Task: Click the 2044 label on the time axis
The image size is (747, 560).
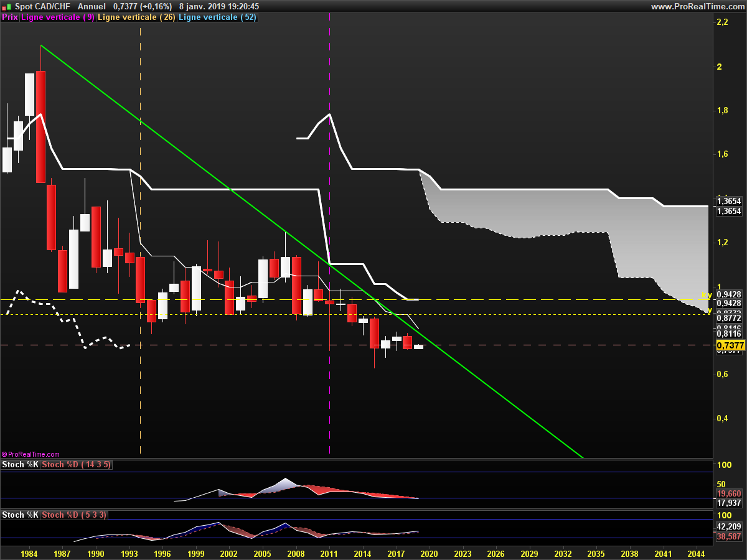Action: [697, 553]
